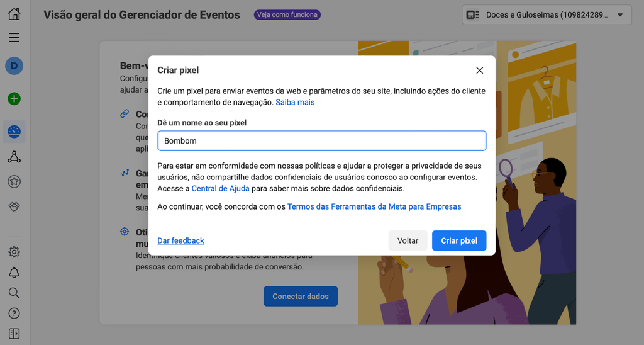Click the Criar pixel button

point(458,240)
